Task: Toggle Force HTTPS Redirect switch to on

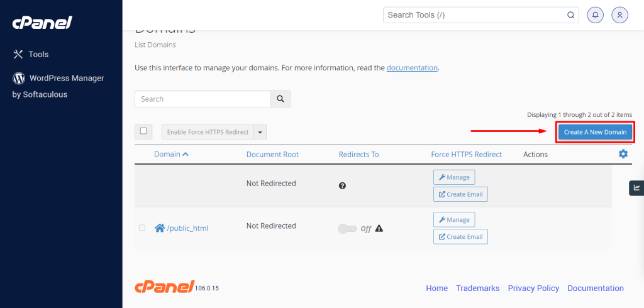Action: coord(347,229)
